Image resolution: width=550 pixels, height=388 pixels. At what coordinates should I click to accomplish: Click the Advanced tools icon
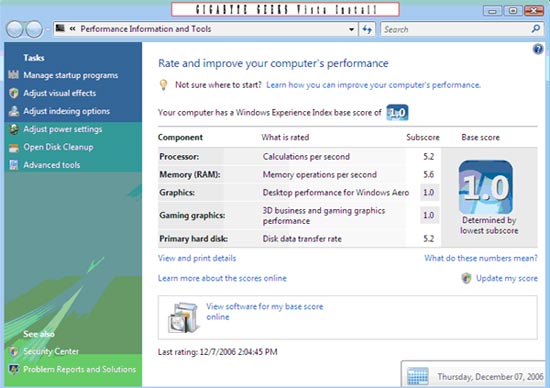pos(13,165)
